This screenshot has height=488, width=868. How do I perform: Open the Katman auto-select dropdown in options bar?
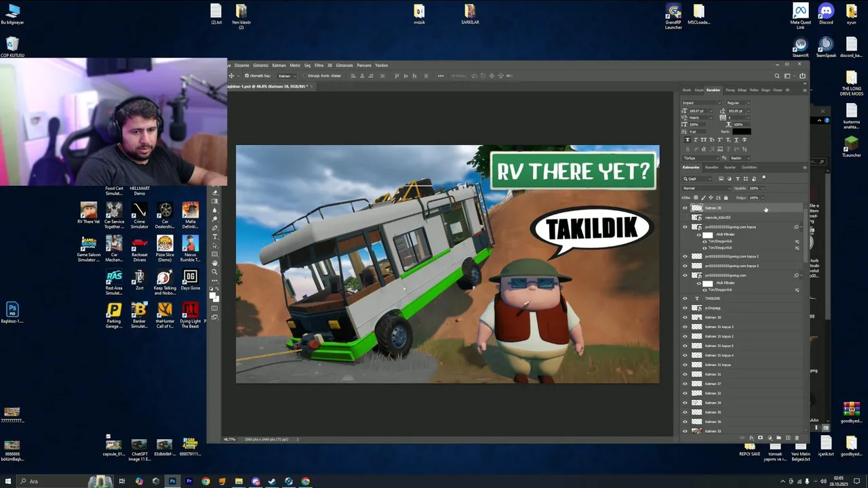(286, 76)
